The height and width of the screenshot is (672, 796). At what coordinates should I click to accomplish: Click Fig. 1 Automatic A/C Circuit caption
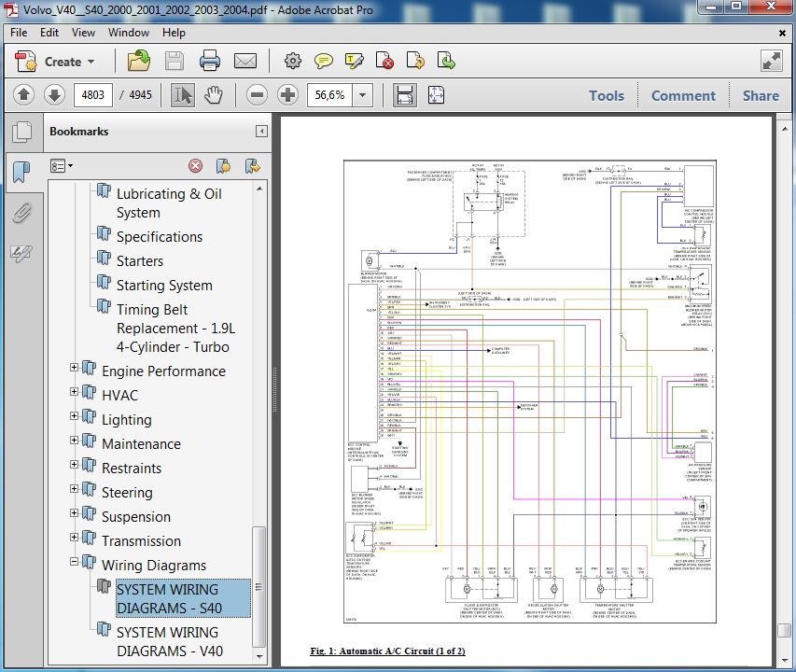coord(388,651)
